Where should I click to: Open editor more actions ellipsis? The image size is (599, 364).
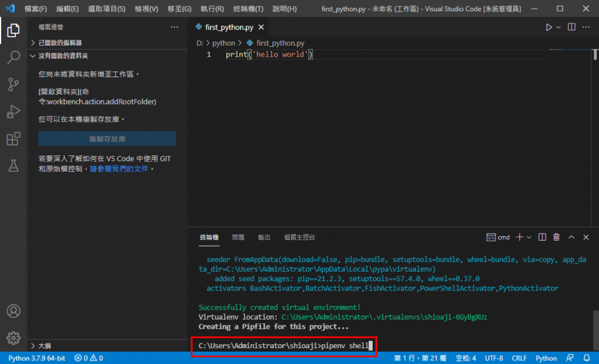pos(586,27)
